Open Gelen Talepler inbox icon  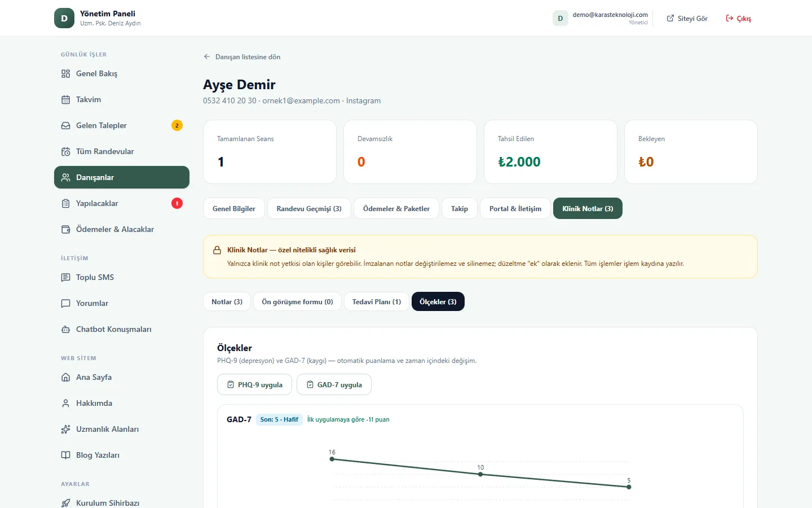pyautogui.click(x=65, y=125)
